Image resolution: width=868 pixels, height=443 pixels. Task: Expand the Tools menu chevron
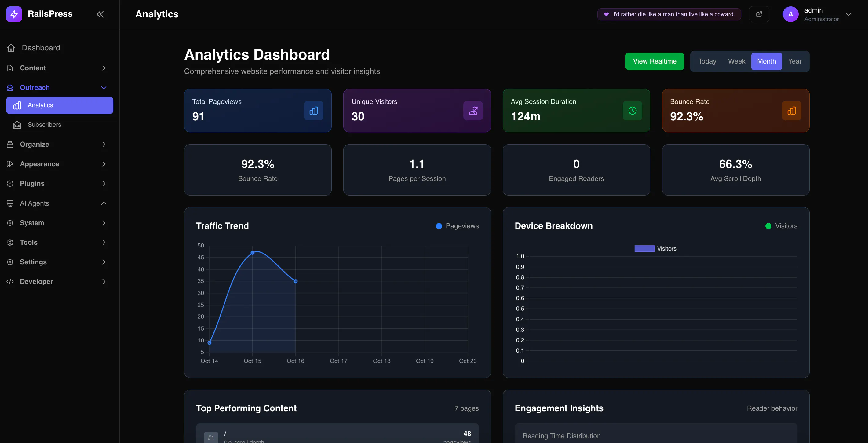(104, 242)
